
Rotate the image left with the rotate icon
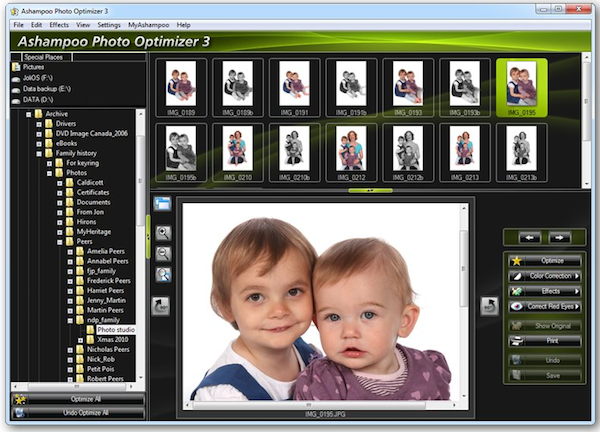tap(161, 305)
